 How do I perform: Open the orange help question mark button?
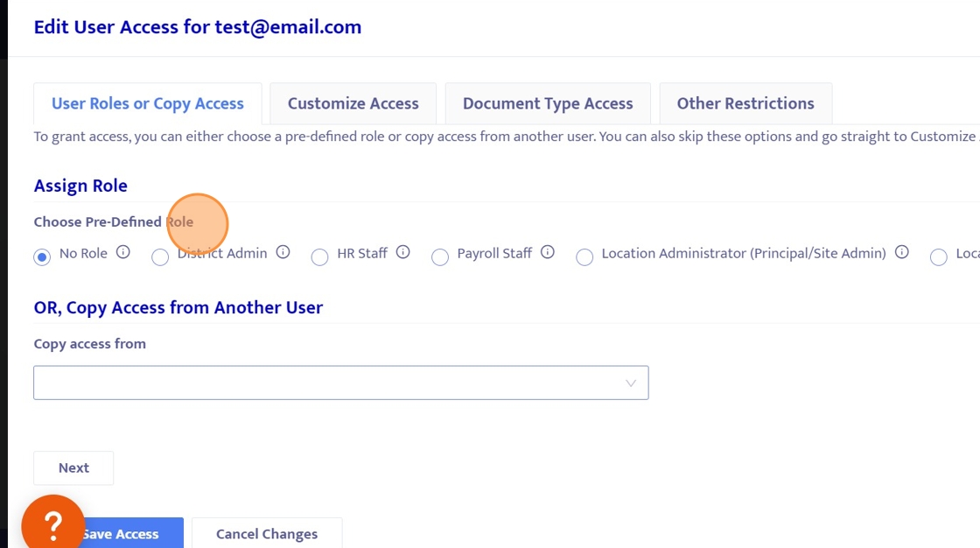pyautogui.click(x=52, y=525)
